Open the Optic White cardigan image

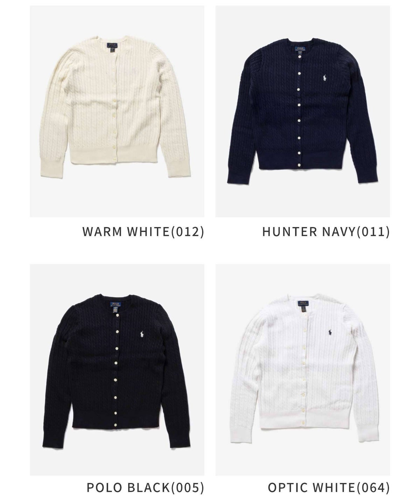(303, 370)
